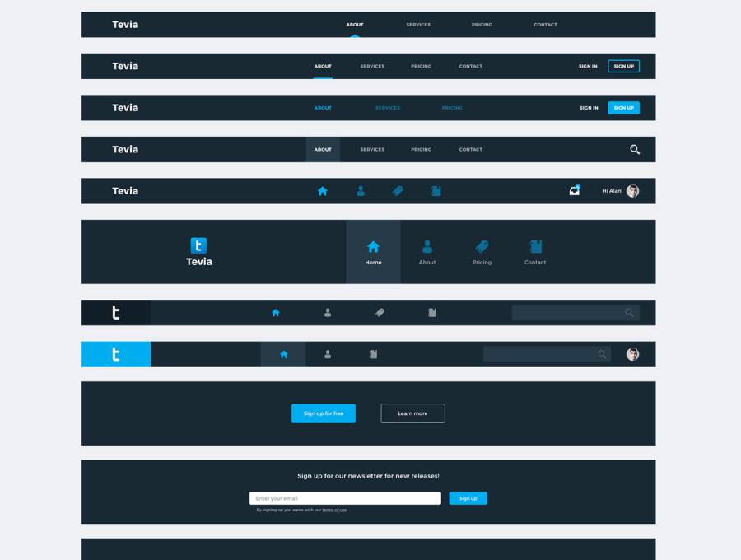Click the solid blue "SIGN UP" navbar button
Viewport: 741px width, 560px height.
[x=623, y=108]
